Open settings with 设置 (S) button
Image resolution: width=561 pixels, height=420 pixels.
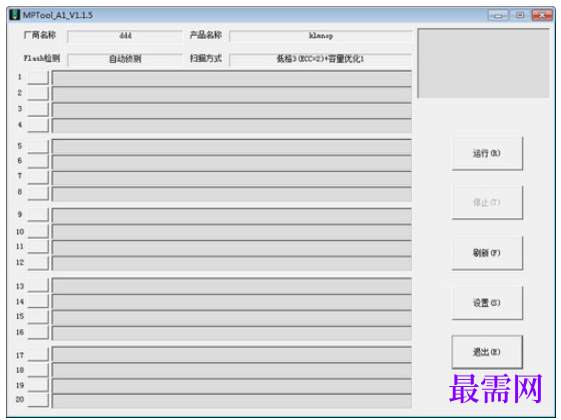(487, 303)
